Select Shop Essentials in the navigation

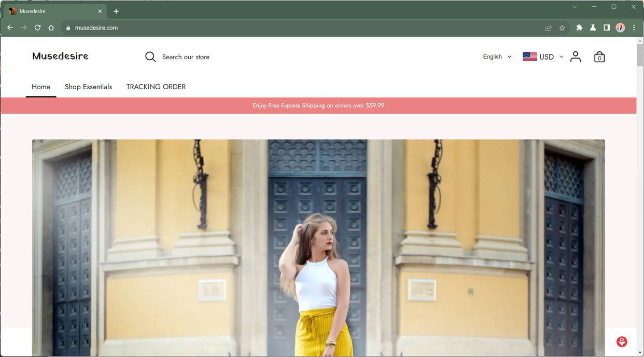[88, 87]
